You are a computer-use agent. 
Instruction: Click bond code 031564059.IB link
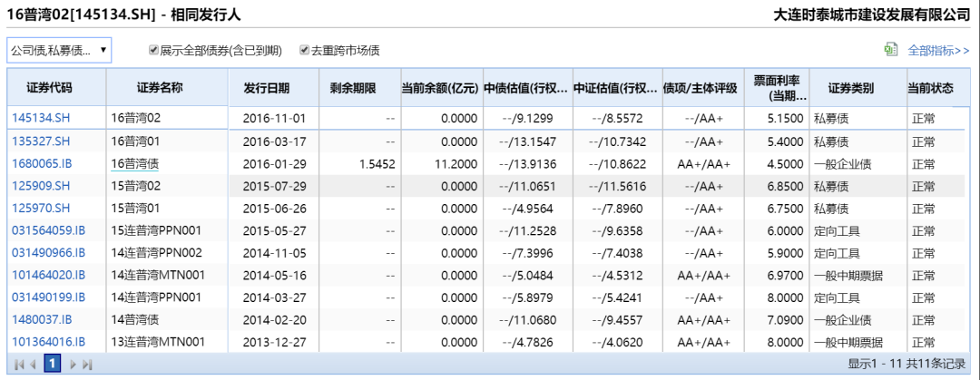[x=48, y=230]
